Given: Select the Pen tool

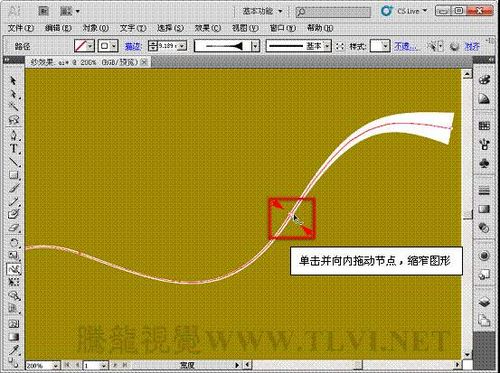Looking at the screenshot, I should 13,135.
